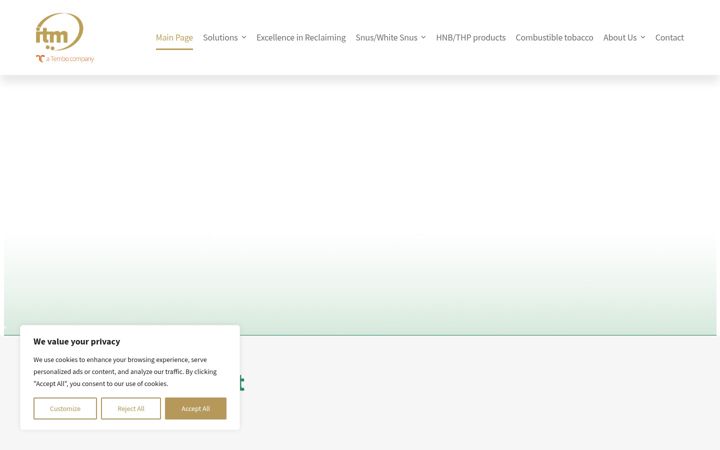The image size is (720, 450).
Task: Click Reject All cookies button
Action: [131, 408]
